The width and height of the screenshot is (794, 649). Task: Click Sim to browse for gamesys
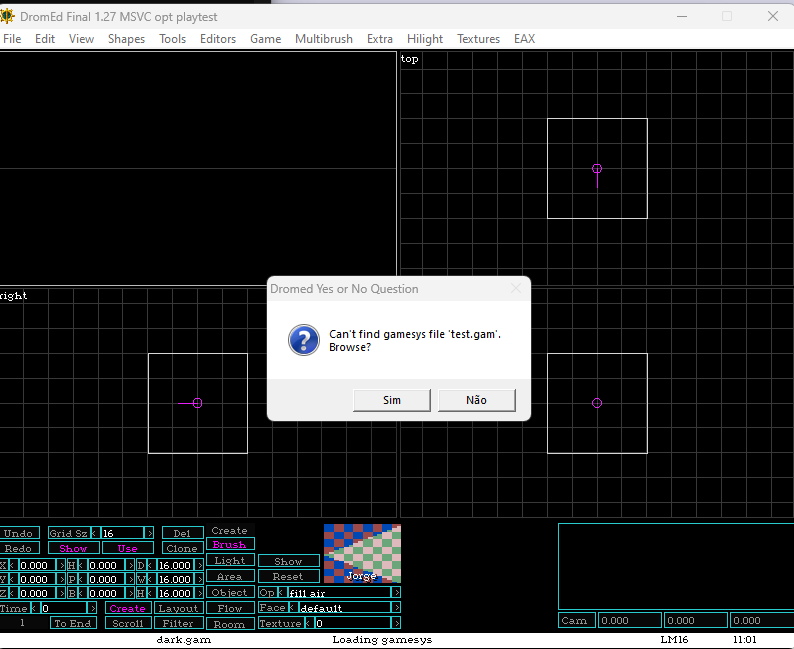click(x=392, y=400)
